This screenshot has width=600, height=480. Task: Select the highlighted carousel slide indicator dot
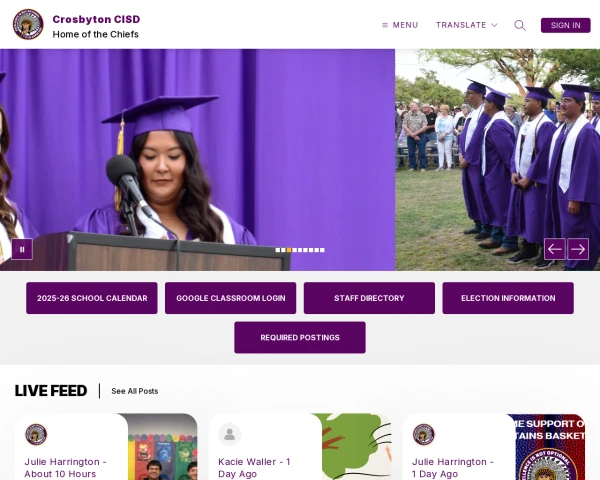[289, 250]
